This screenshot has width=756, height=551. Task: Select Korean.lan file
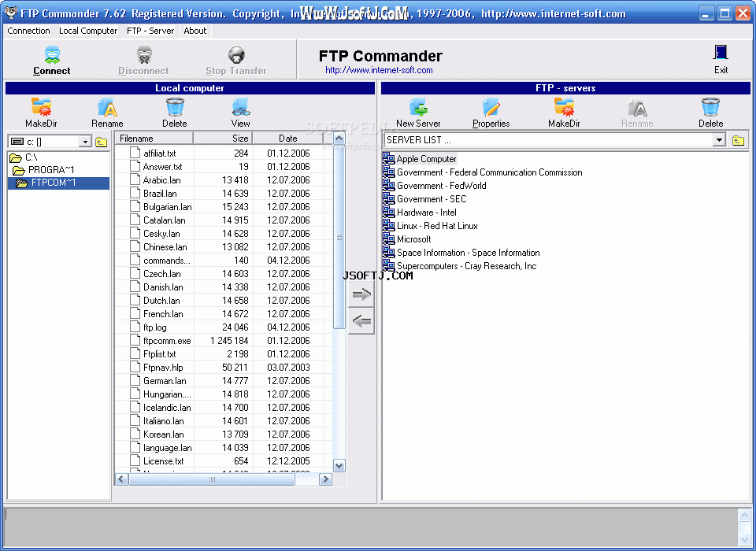pos(164,435)
